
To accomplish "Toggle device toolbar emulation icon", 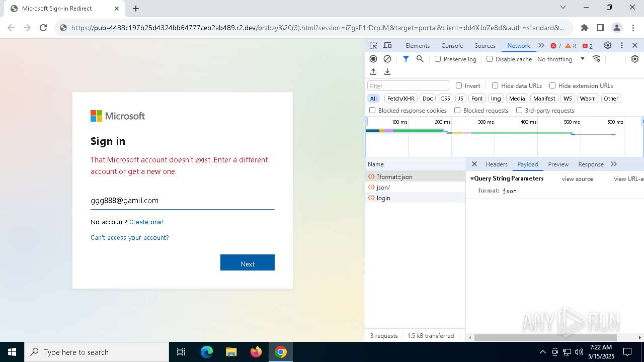I will pyautogui.click(x=387, y=45).
